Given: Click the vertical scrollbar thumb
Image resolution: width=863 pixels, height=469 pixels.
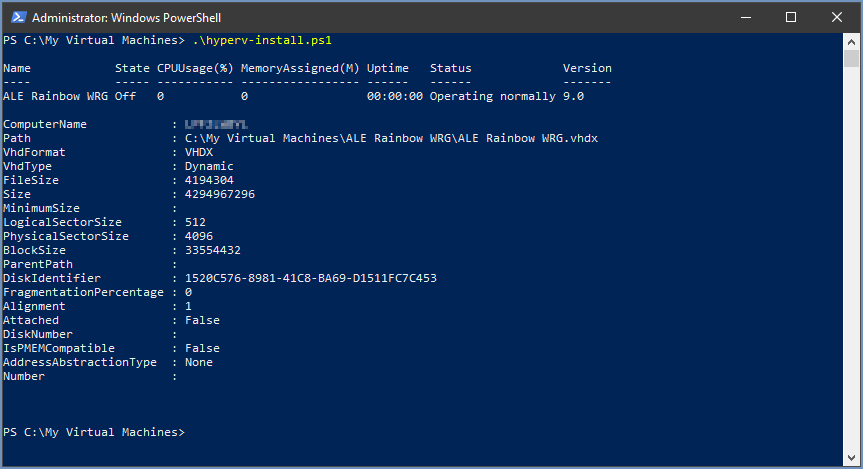Looking at the screenshot, I should click(x=851, y=58).
